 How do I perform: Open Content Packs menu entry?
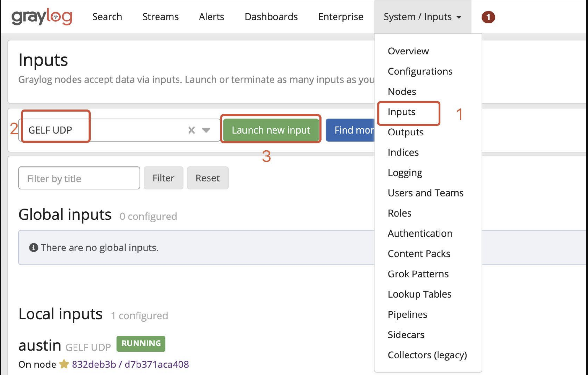coord(419,254)
